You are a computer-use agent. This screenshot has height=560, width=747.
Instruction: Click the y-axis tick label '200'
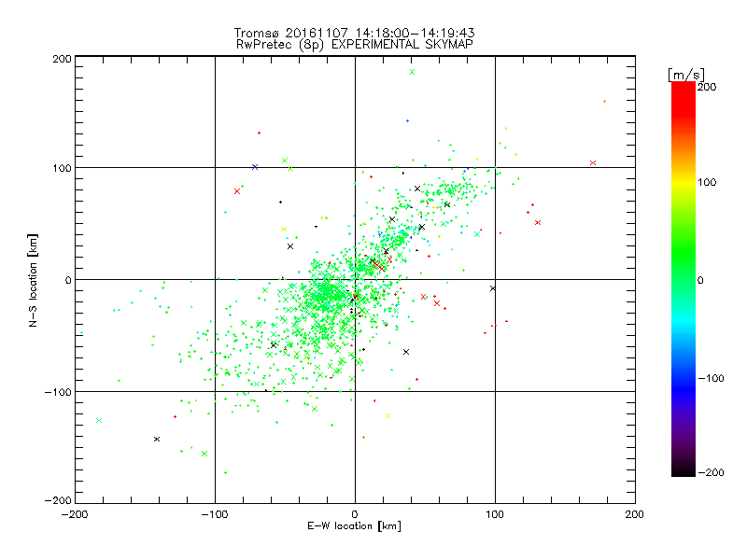62,59
